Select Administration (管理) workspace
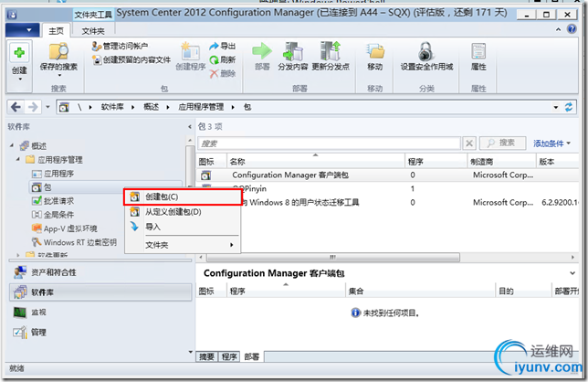 point(100,332)
